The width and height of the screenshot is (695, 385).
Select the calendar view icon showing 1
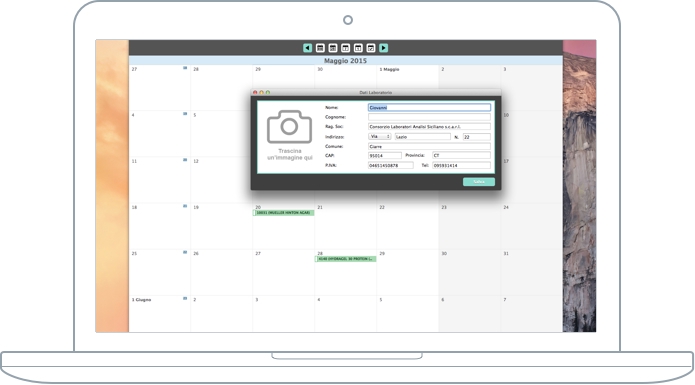click(x=358, y=48)
